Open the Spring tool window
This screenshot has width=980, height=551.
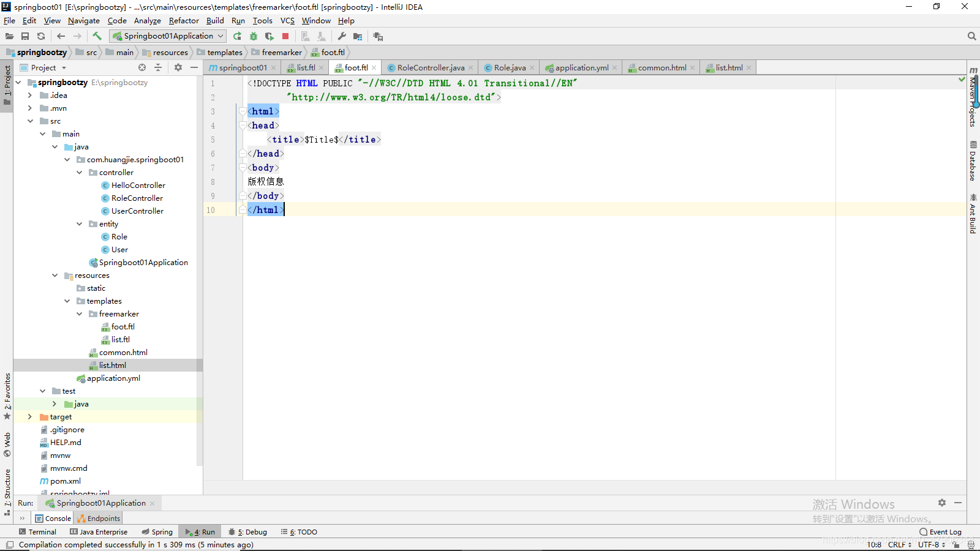coord(157,531)
